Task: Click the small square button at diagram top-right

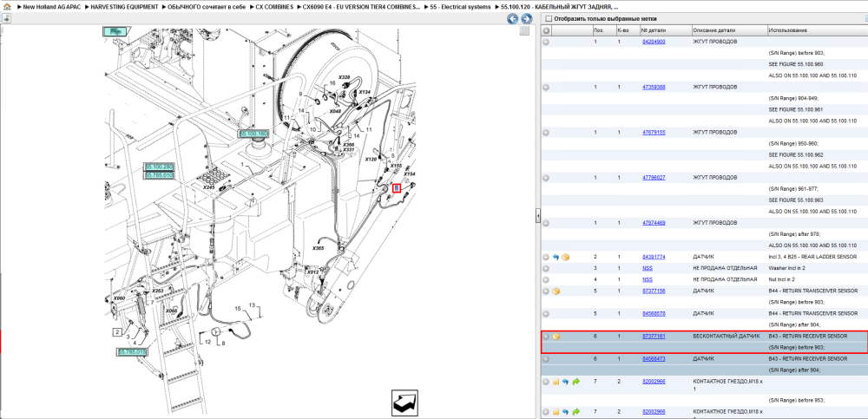Action: (x=524, y=31)
